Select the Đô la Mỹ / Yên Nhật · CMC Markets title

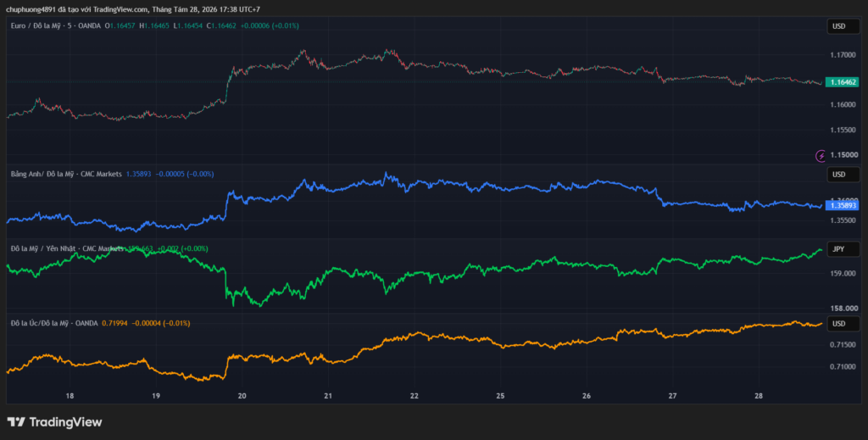tap(66, 249)
